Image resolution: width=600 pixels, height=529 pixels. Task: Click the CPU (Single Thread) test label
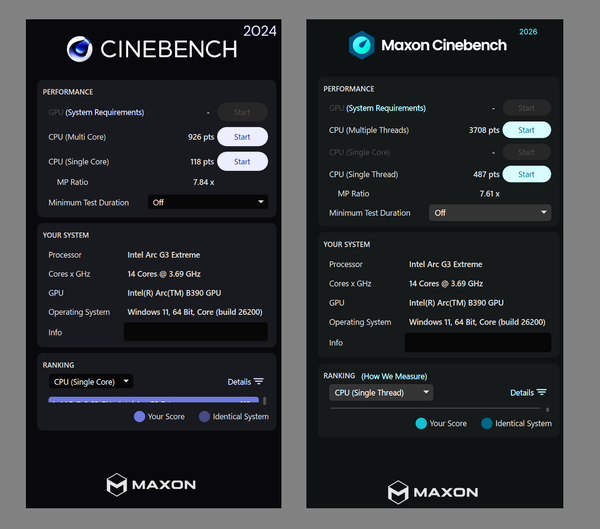coord(364,175)
